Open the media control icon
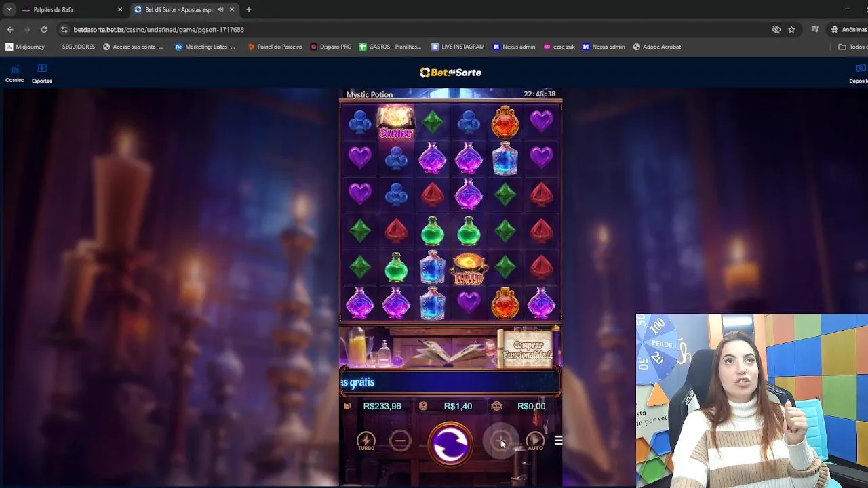 815,30
